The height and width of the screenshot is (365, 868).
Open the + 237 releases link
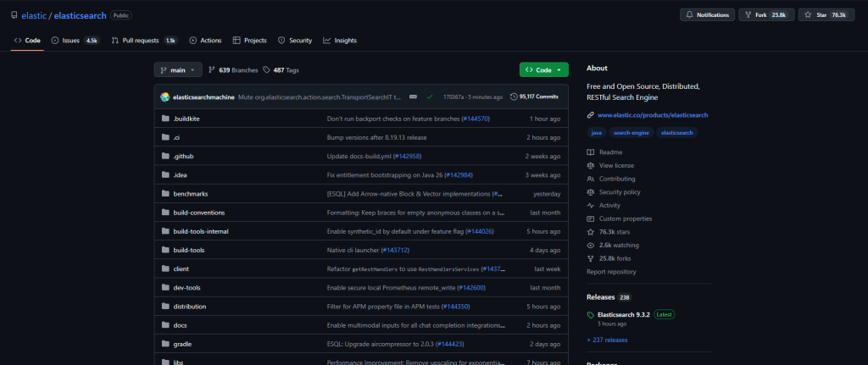click(607, 340)
